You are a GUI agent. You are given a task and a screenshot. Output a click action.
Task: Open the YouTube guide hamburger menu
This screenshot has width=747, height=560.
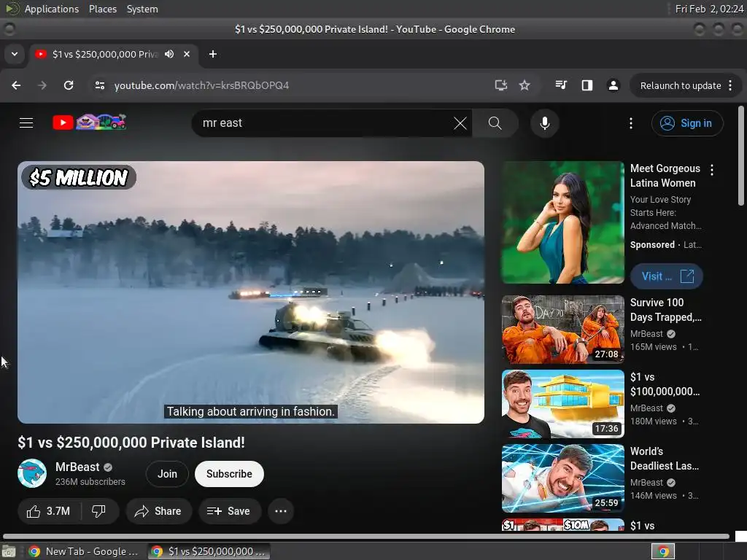click(26, 122)
